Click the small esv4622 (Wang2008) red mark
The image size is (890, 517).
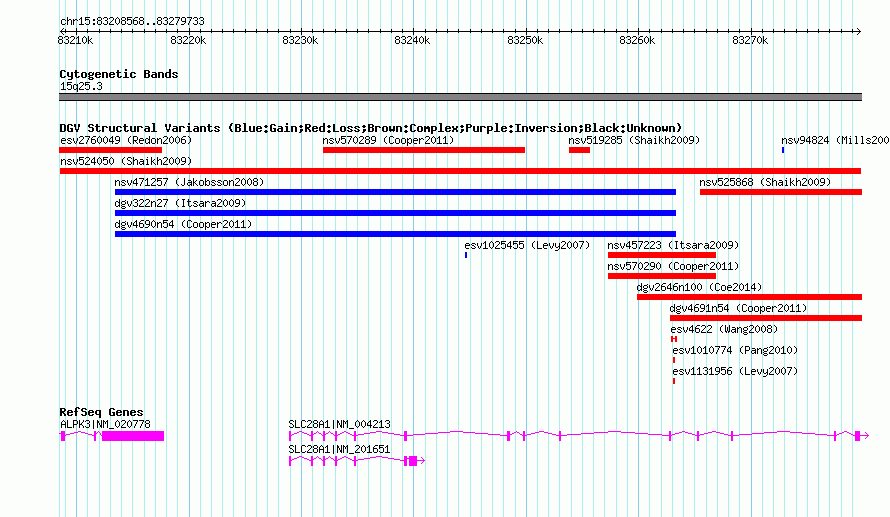674,339
